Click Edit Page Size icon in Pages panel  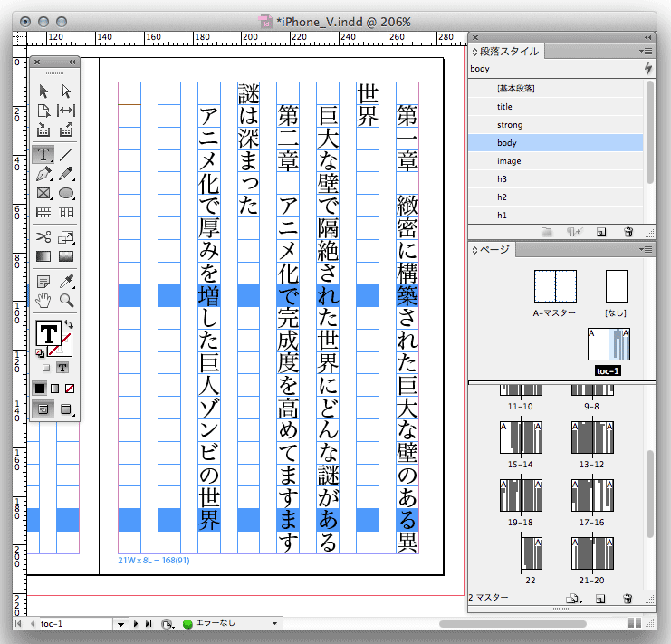[573, 599]
